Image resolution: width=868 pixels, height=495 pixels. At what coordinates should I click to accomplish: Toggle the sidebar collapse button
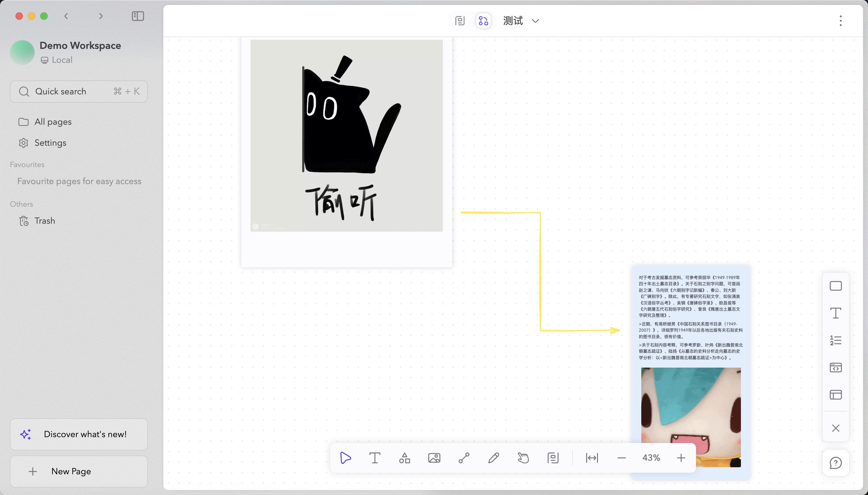[x=138, y=16]
